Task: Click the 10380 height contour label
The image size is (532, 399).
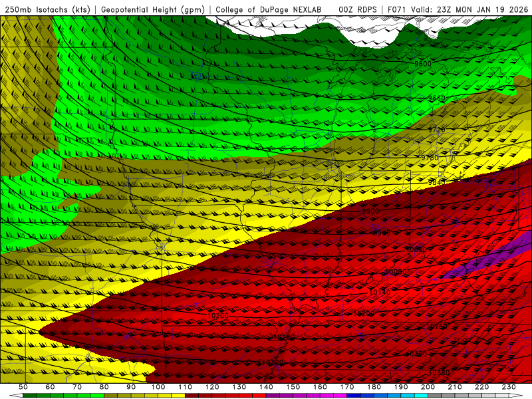Action: (x=439, y=373)
